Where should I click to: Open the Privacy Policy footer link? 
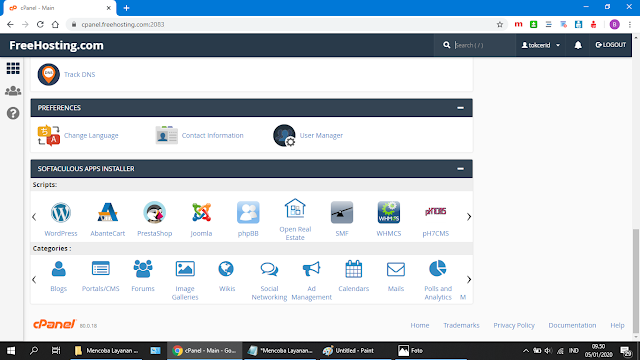point(514,325)
